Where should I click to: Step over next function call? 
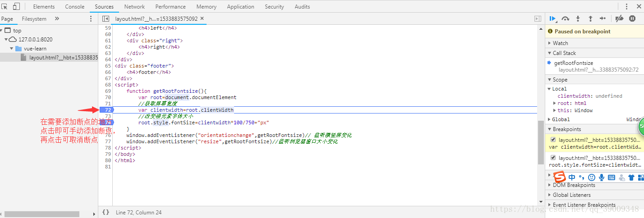tap(566, 18)
